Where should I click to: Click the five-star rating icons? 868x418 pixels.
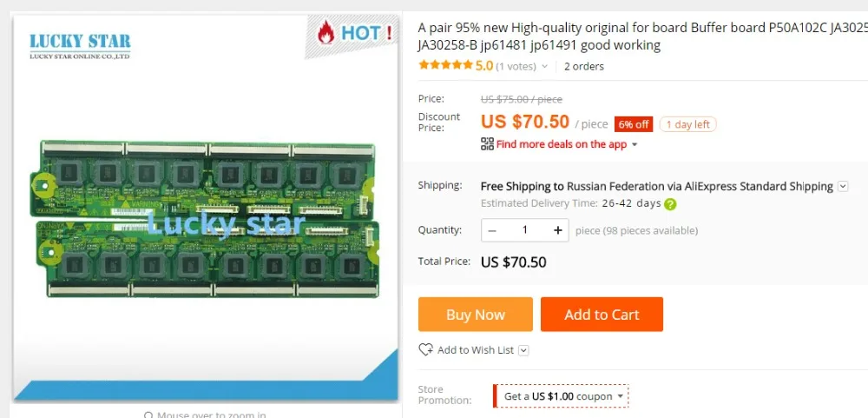pos(445,65)
